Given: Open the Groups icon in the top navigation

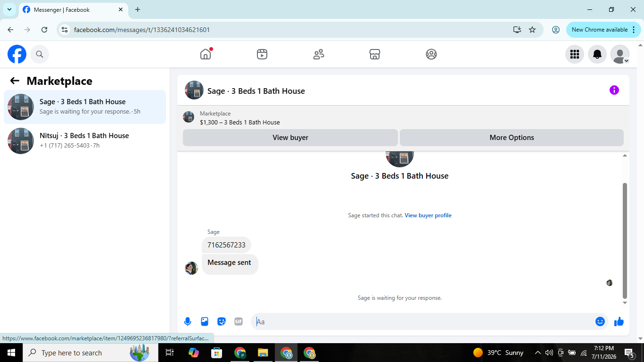Looking at the screenshot, I should (431, 54).
